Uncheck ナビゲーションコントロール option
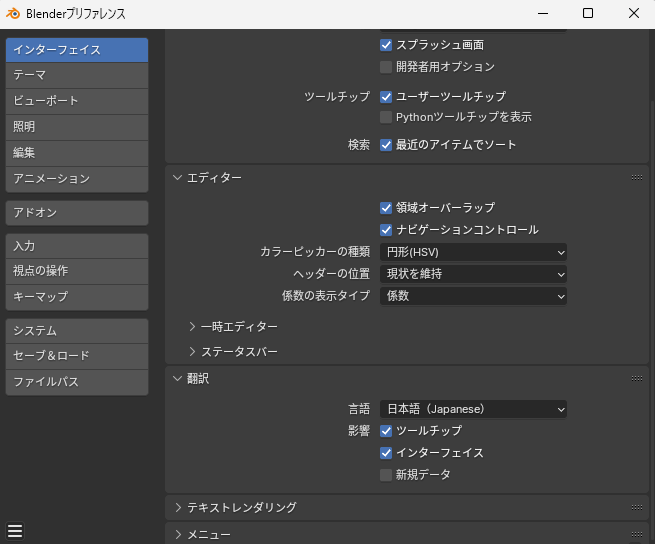 pyautogui.click(x=386, y=230)
